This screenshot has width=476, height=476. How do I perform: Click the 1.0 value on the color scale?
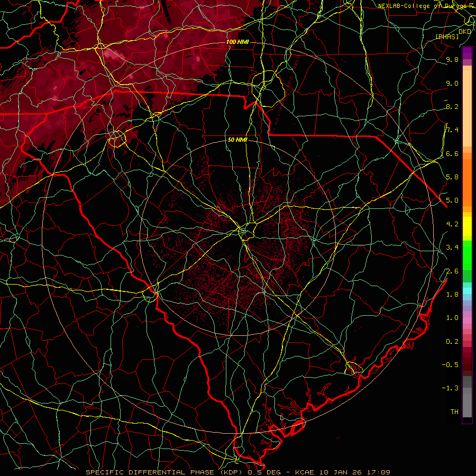click(452, 317)
